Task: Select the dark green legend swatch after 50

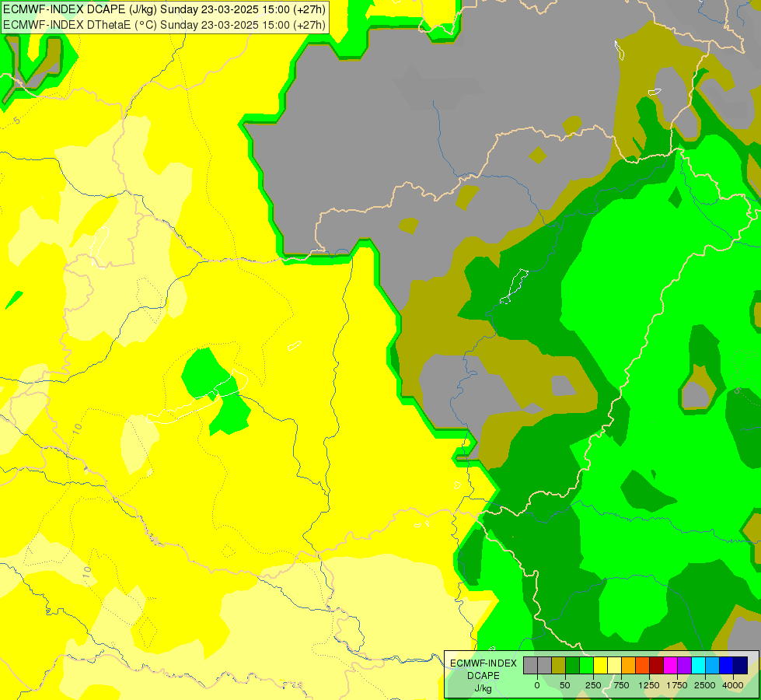Action: [573, 666]
